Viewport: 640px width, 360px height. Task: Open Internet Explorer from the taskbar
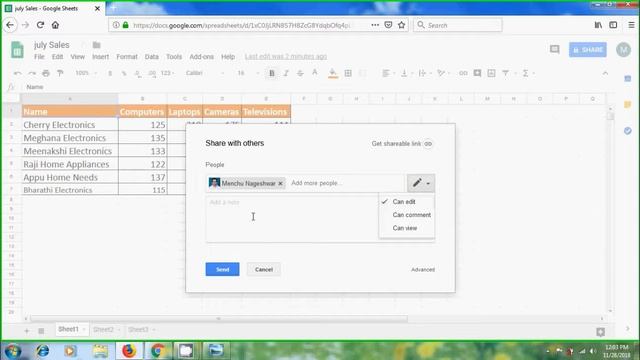(42, 351)
